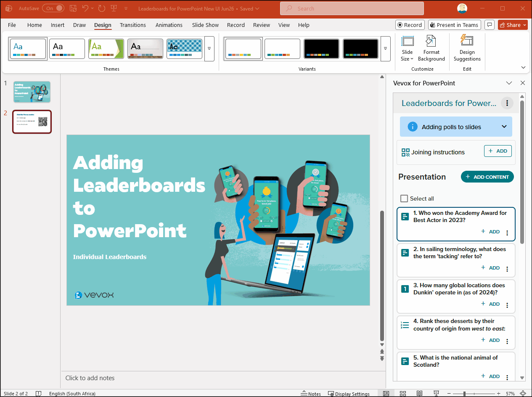Image resolution: width=532 pixels, height=397 pixels.
Task: Open kebab menu for Dunkin' question
Action: pyautogui.click(x=507, y=305)
